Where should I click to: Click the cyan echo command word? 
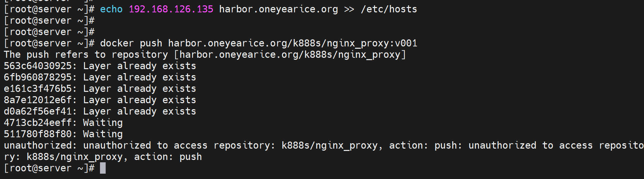(x=111, y=9)
